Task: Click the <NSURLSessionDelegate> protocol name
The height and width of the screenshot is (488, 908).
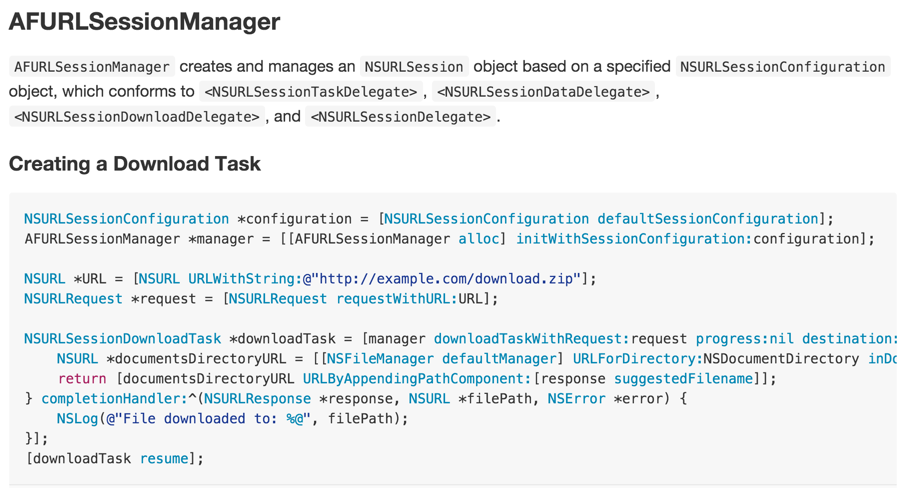Action: point(401,117)
